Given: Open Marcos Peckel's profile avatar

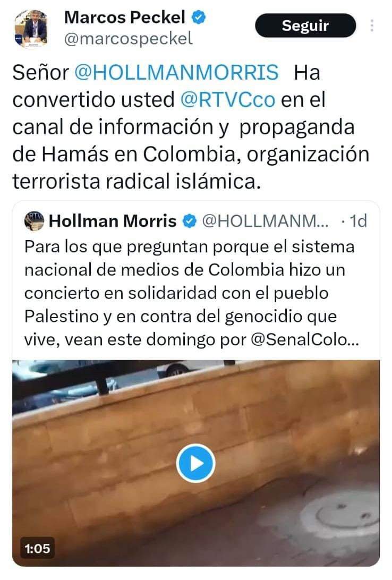Looking at the screenshot, I should (31, 29).
